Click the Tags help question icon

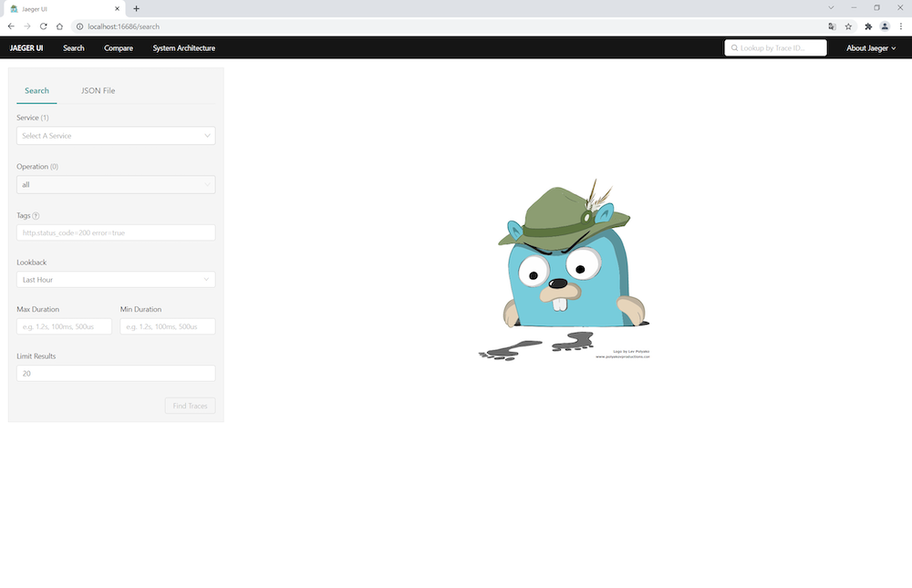36,216
